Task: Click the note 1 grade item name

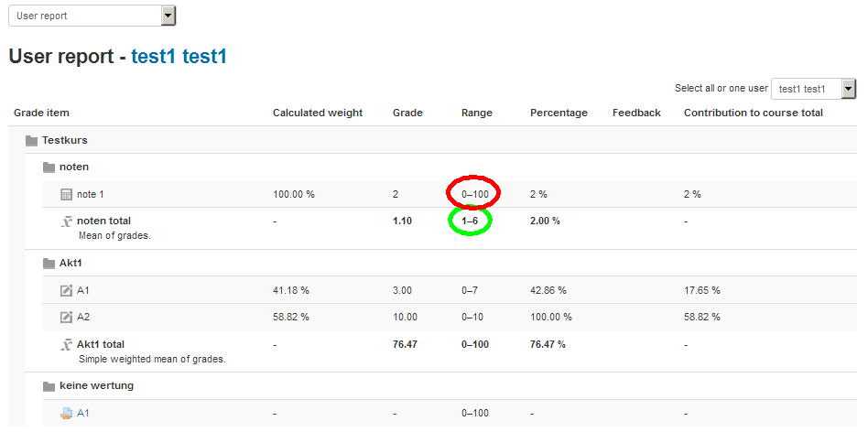Action: tap(91, 195)
